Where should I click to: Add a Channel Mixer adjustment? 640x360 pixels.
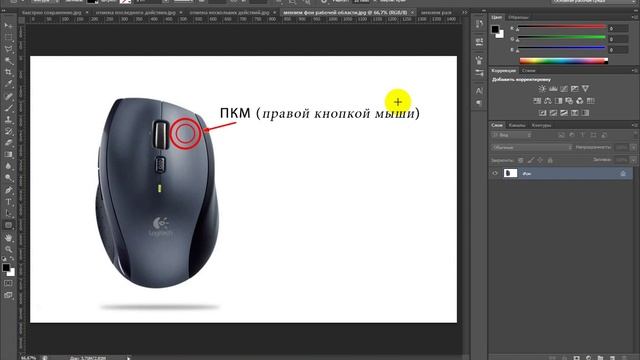pos(580,101)
